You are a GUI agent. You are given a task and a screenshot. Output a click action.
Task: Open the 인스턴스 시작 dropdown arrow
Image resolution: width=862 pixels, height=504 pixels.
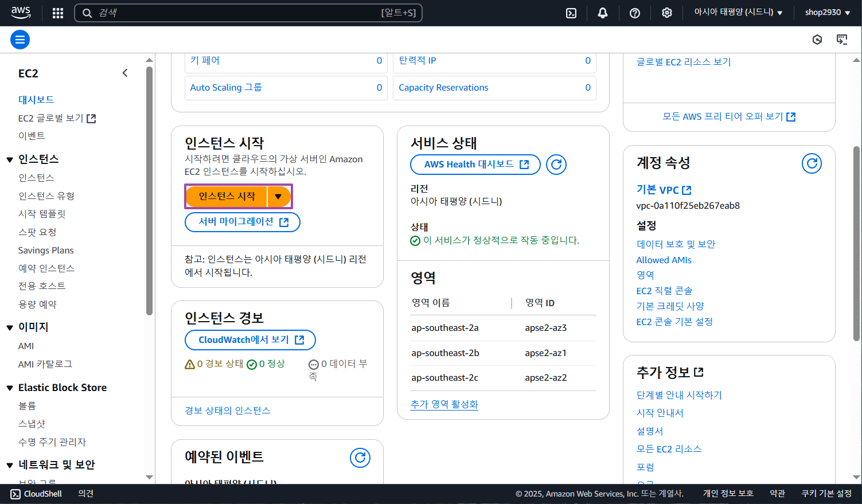[x=279, y=197]
